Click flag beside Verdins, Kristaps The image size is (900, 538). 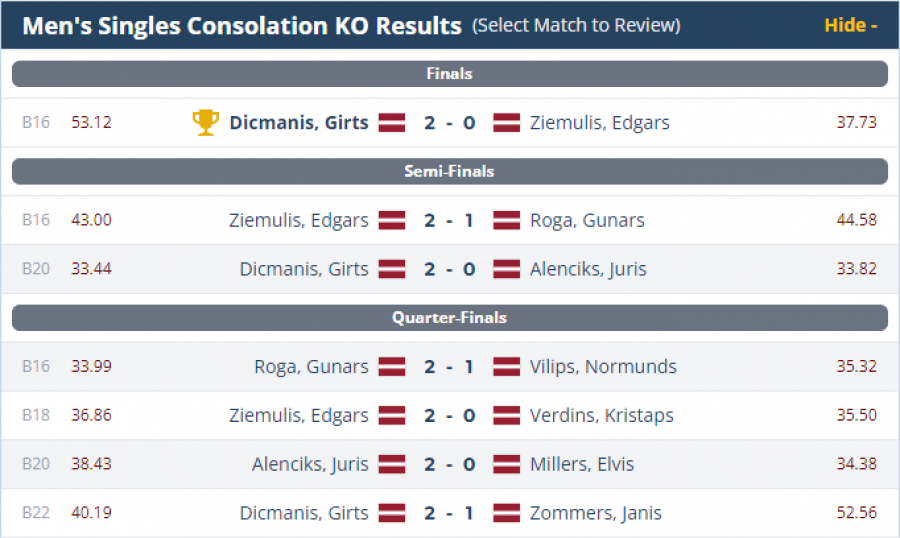[507, 416]
